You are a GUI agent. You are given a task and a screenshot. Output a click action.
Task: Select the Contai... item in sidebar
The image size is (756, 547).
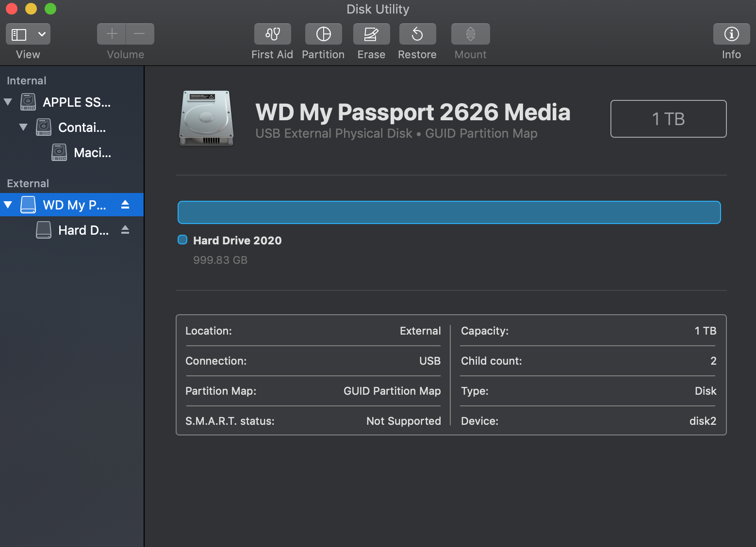coord(82,128)
